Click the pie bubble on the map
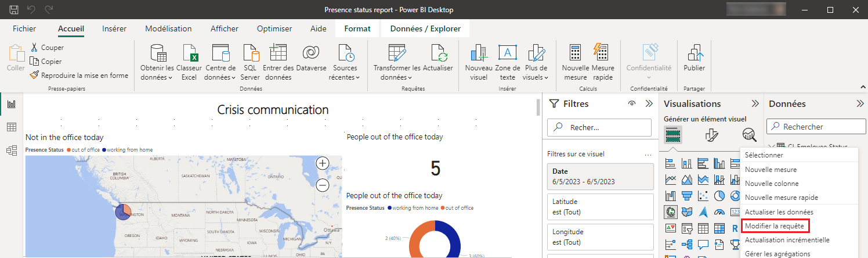The height and width of the screenshot is (258, 868). pos(124,212)
